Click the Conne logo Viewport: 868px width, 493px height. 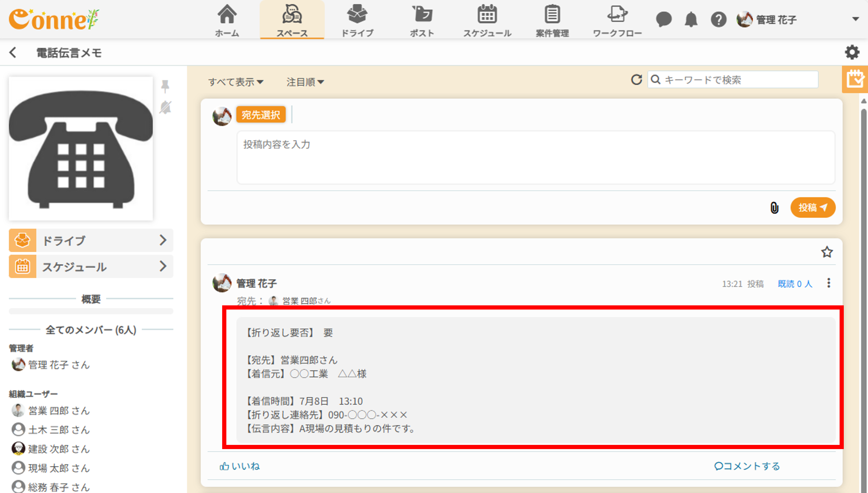(x=54, y=19)
